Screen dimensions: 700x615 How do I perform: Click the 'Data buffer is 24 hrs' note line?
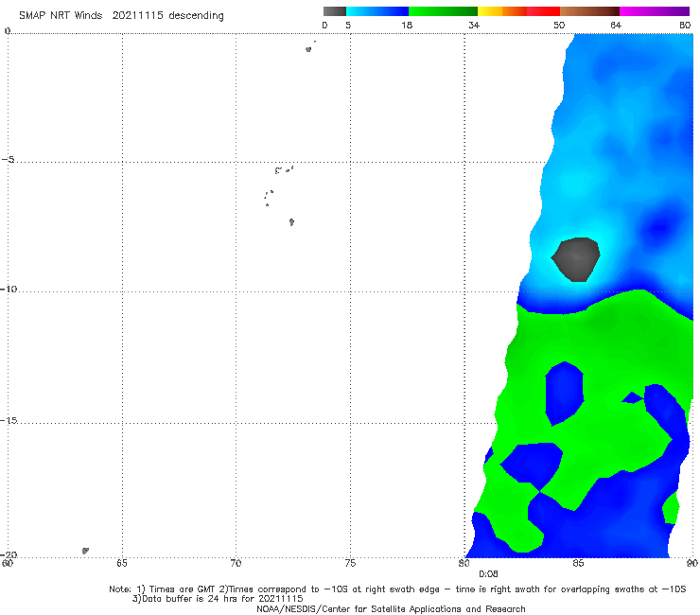[x=218, y=599]
